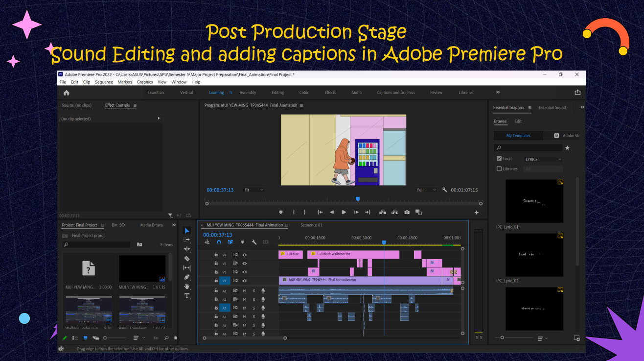Open the Sequence 01 timeline tab
Viewport: 644px width, 361px height.
[x=311, y=225]
